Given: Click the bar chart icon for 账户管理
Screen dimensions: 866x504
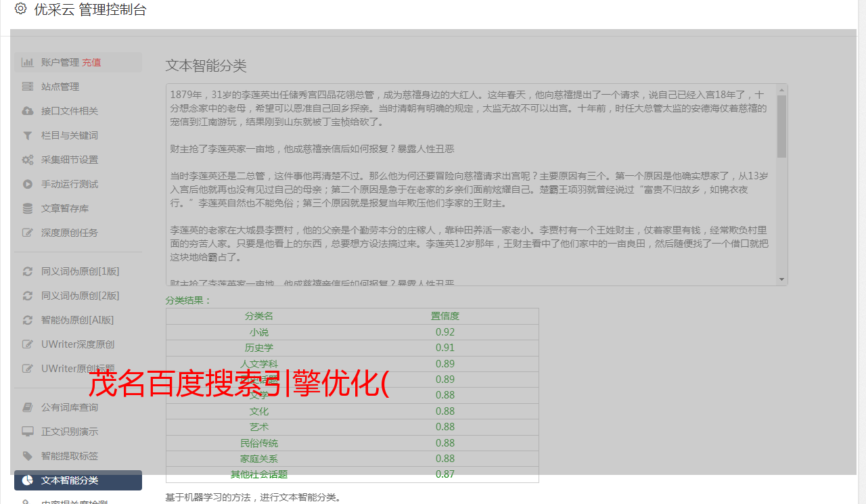Looking at the screenshot, I should point(28,62).
